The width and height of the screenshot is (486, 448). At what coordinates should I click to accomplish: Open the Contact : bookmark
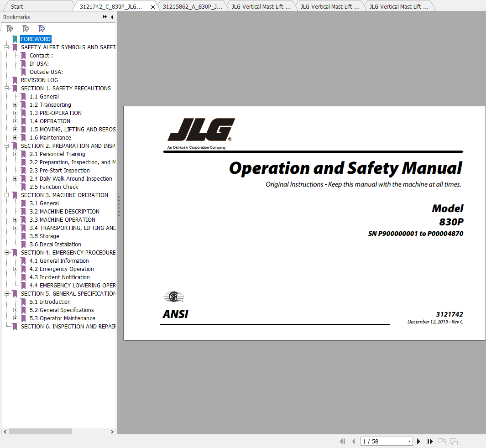pos(41,56)
